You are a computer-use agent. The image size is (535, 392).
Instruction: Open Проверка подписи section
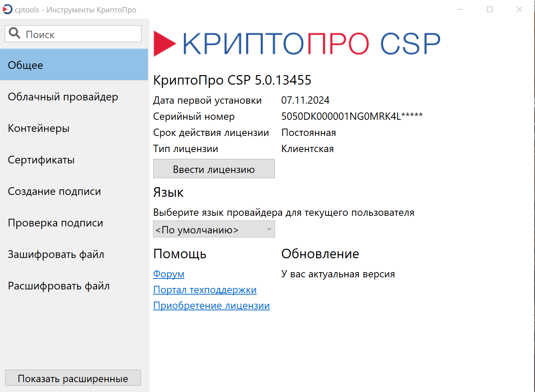click(x=74, y=223)
